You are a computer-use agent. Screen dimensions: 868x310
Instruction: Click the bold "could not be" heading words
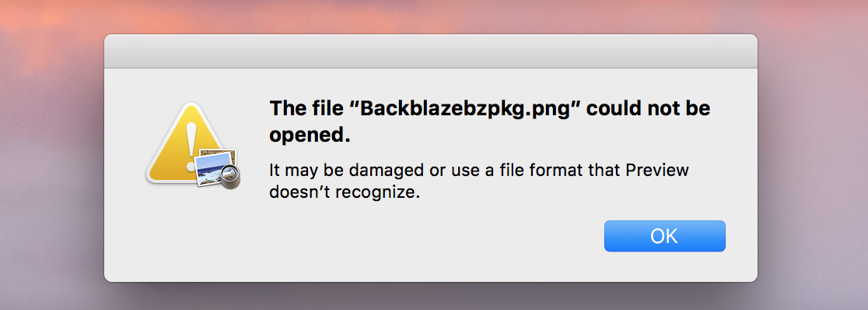tap(649, 109)
